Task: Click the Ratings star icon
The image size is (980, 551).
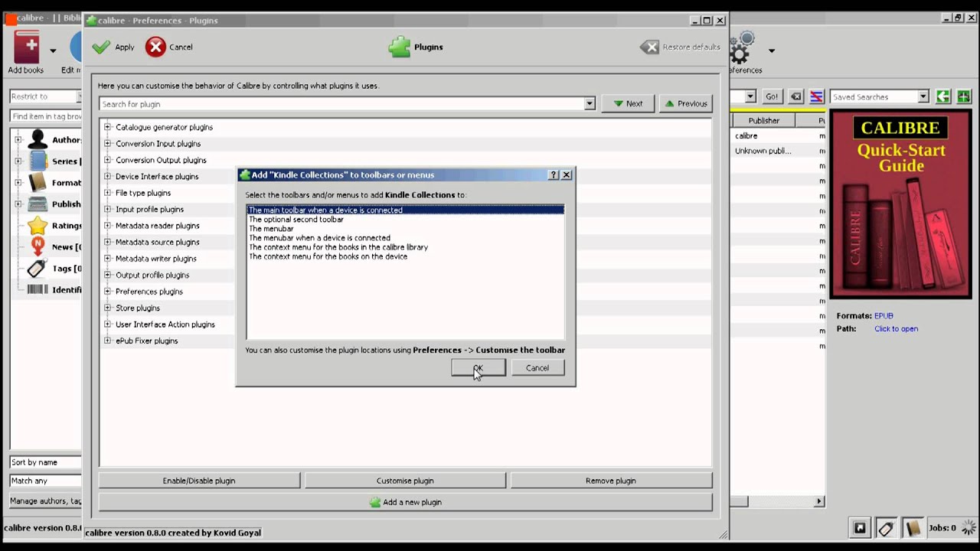Action: pos(38,225)
